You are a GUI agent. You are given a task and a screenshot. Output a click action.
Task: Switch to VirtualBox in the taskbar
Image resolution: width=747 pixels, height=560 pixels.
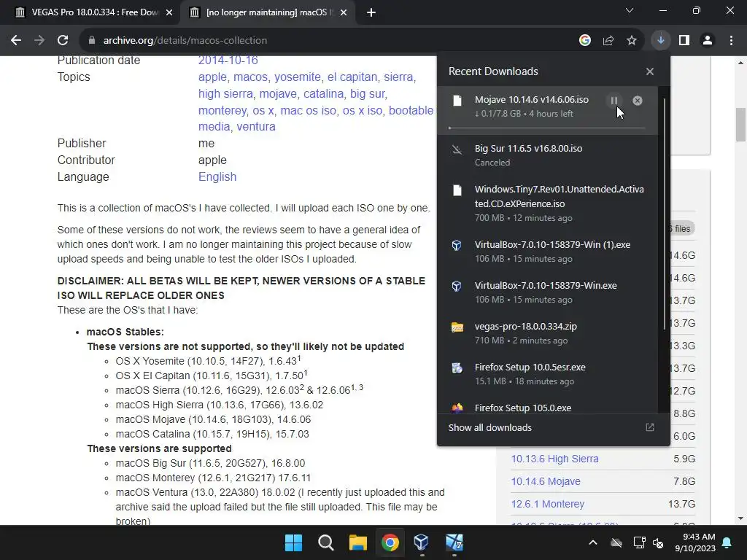click(x=422, y=542)
